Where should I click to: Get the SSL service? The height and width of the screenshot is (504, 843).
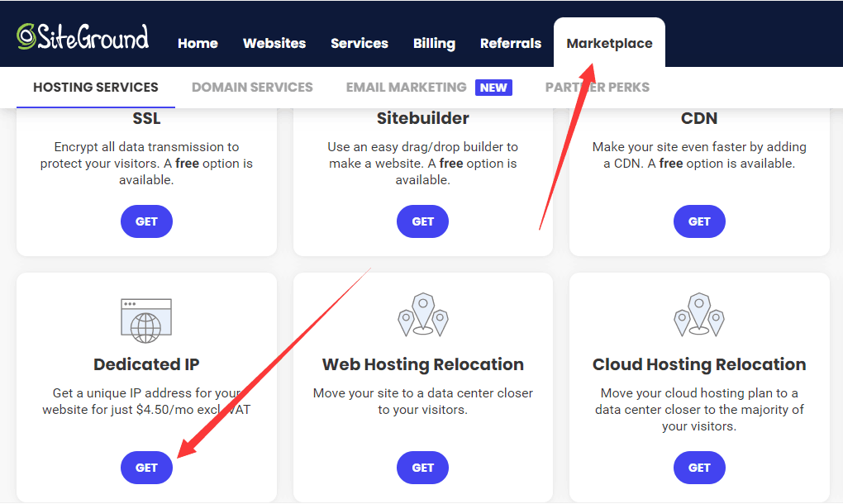click(146, 221)
